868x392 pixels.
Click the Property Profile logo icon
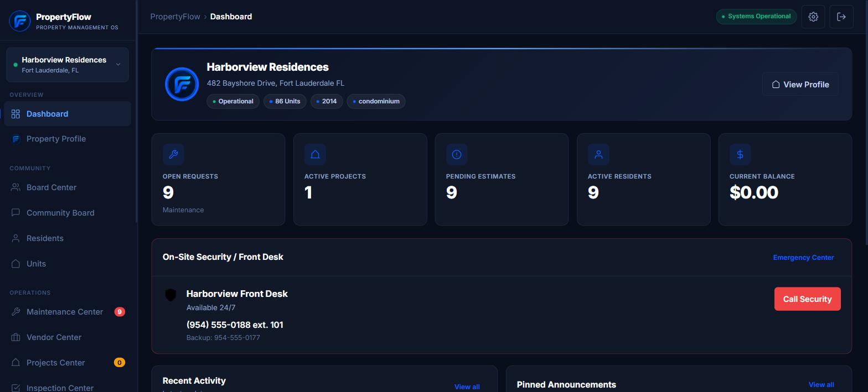pos(15,139)
